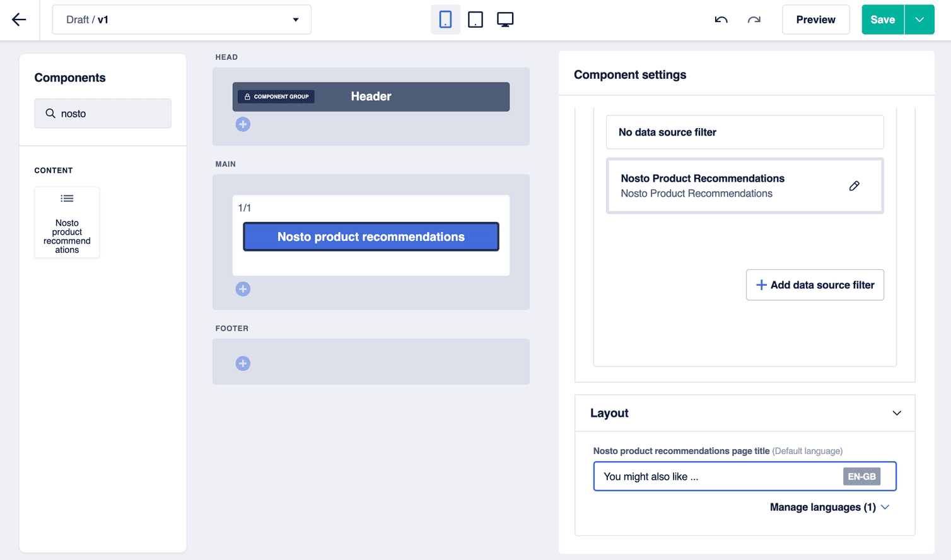Add a component below the Header
This screenshot has width=951, height=560.
[243, 124]
